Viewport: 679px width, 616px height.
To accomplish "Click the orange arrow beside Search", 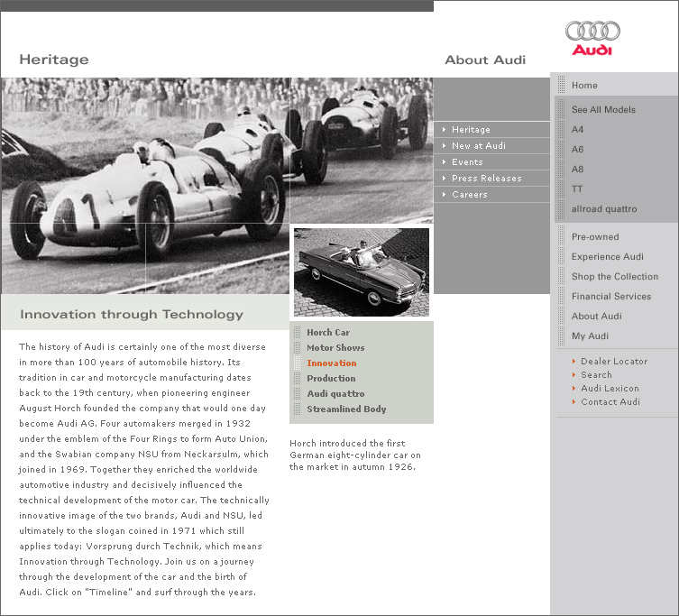I will [x=573, y=374].
